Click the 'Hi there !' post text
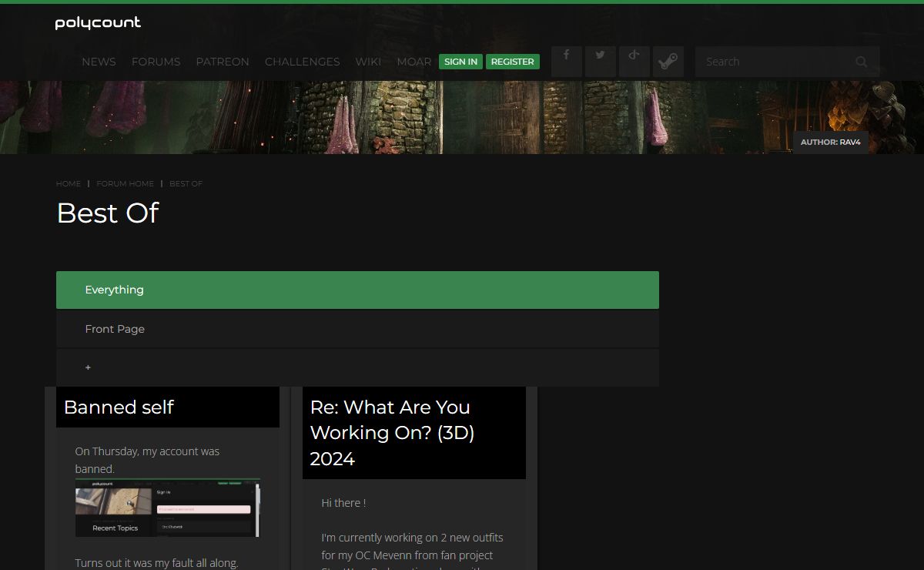 [343, 503]
